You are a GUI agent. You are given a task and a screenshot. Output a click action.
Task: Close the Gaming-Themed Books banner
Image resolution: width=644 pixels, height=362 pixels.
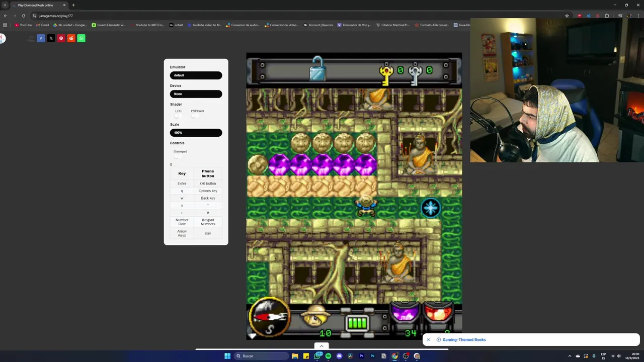coord(428,340)
